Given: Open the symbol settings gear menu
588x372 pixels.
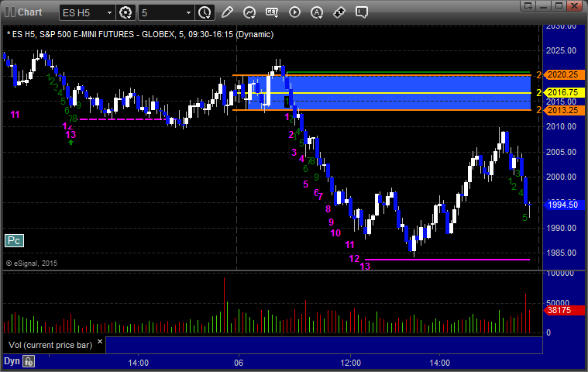Looking at the screenshot, I should point(126,12).
